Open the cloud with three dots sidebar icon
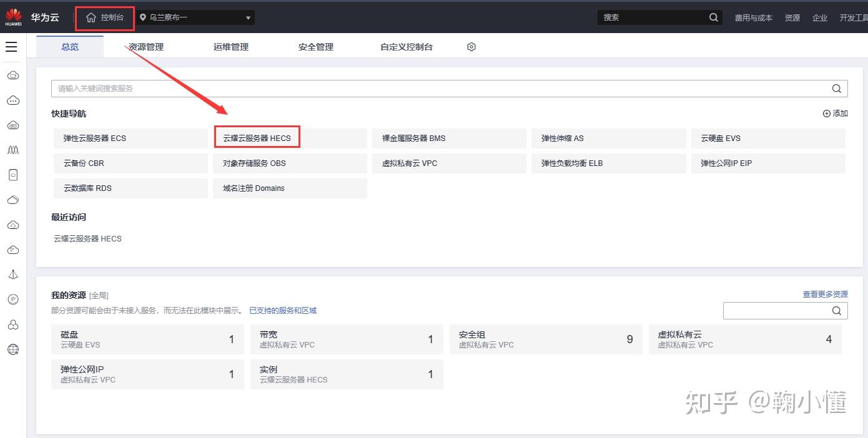 [13, 100]
